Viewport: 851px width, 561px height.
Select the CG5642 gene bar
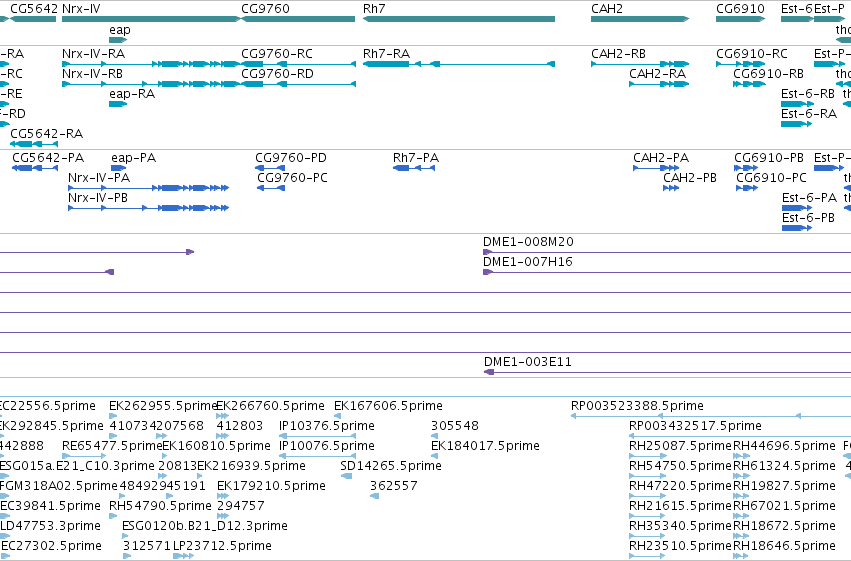(x=33, y=19)
